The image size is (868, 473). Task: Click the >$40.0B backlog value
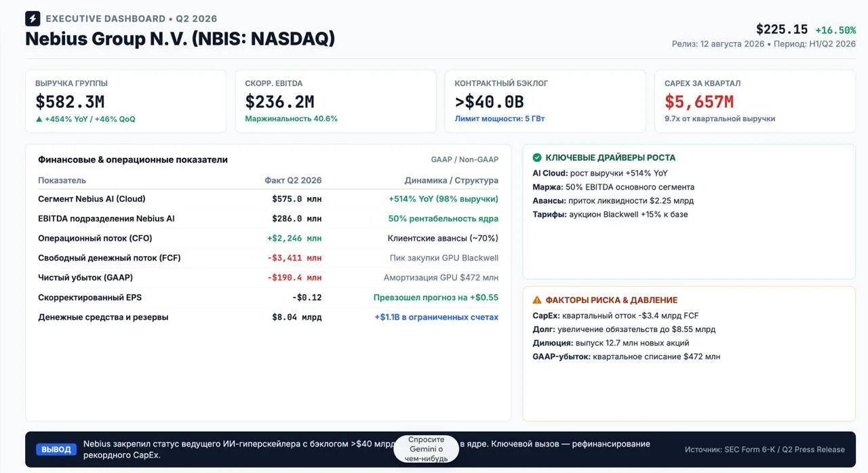coord(489,102)
